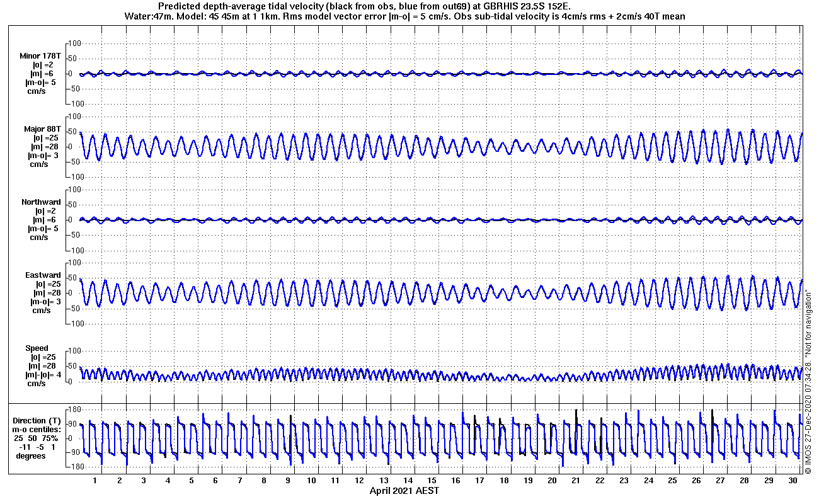Click day '17' on the date axis
The image size is (819, 504).
(480, 480)
